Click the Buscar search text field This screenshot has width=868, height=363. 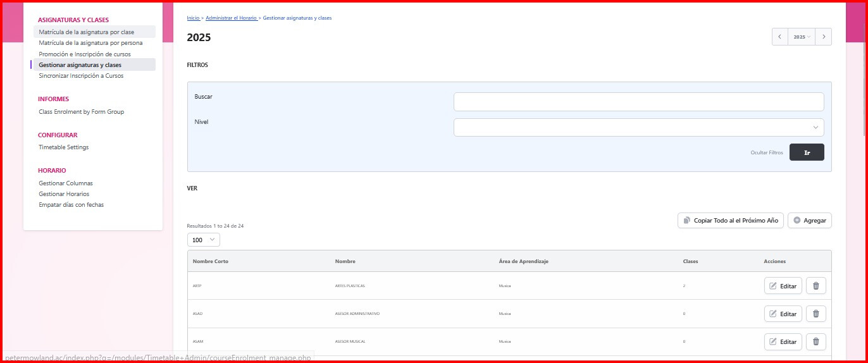pos(638,102)
